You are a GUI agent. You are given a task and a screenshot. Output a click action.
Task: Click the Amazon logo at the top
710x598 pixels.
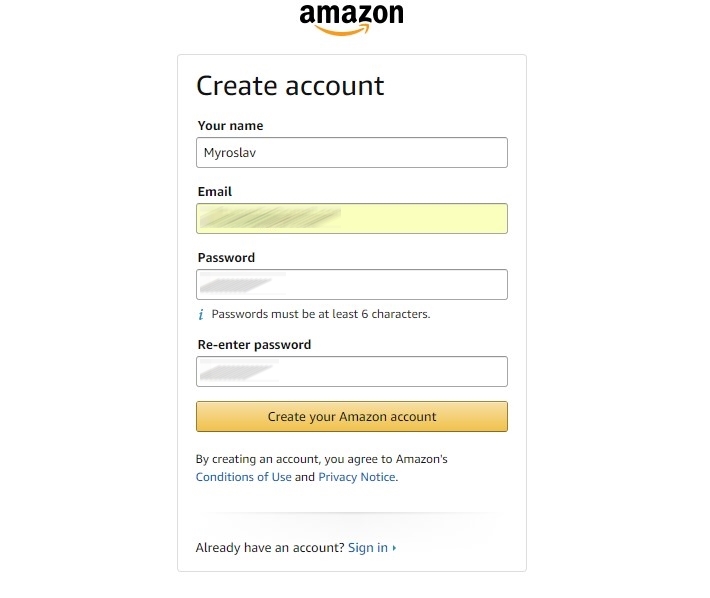click(x=351, y=18)
